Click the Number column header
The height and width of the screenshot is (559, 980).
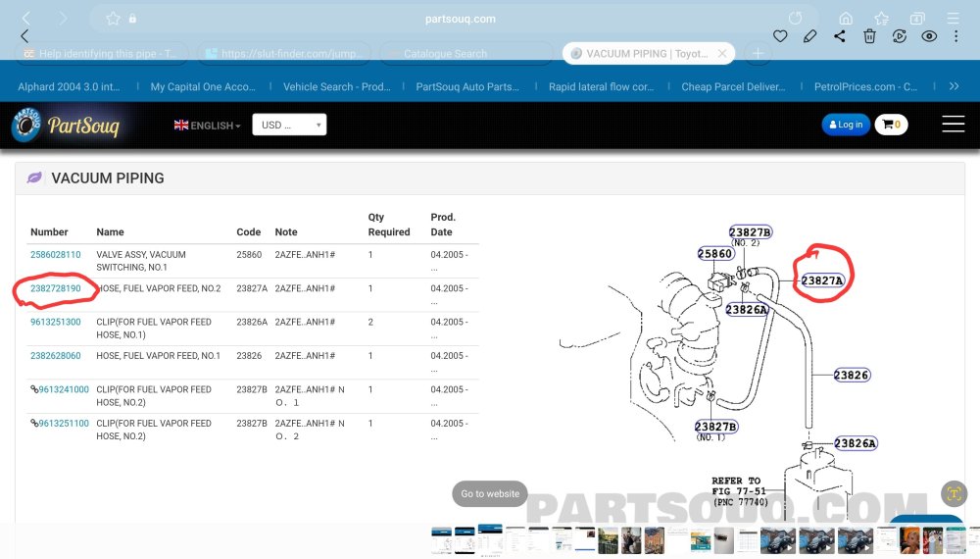coord(49,232)
